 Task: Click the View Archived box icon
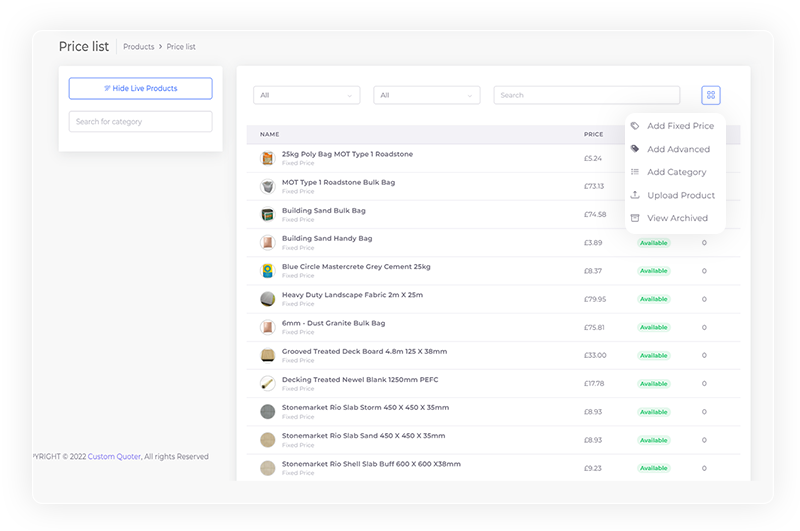click(635, 218)
